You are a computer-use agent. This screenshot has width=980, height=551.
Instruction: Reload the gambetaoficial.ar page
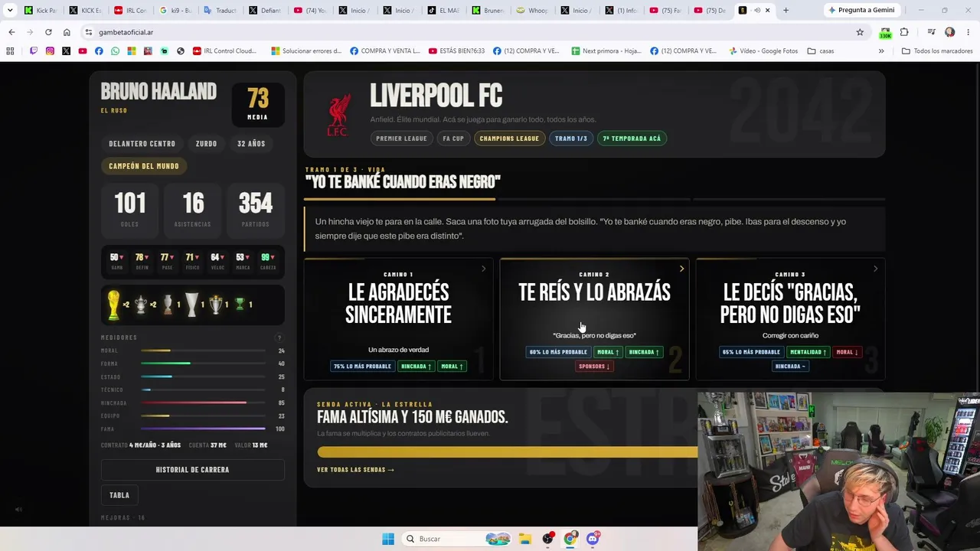click(x=48, y=32)
